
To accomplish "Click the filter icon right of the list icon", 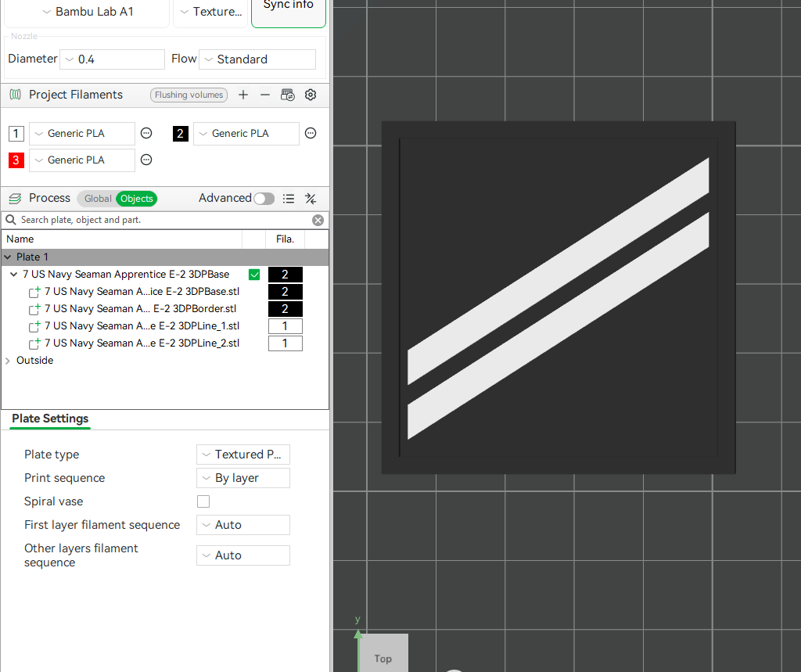I will coord(310,199).
